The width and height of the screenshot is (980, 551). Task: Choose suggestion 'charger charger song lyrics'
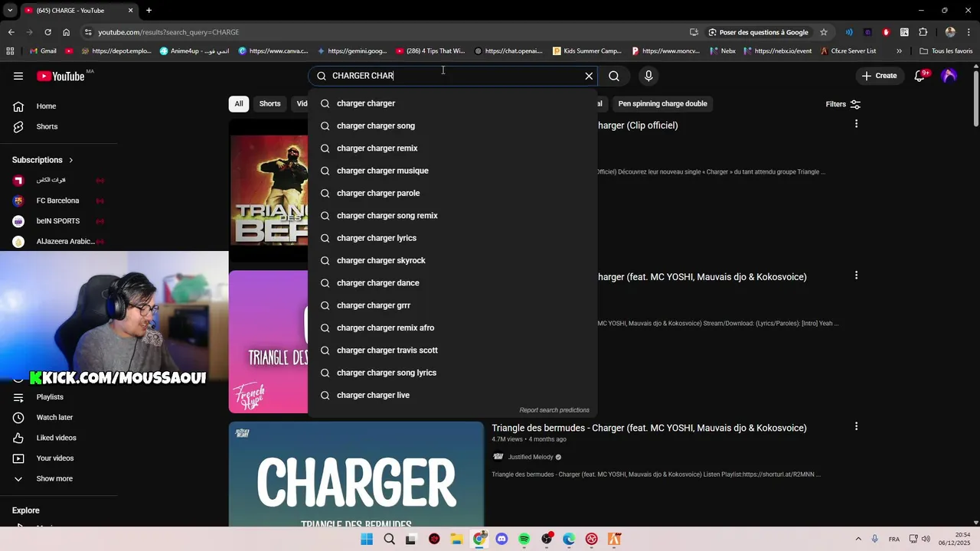452,373
